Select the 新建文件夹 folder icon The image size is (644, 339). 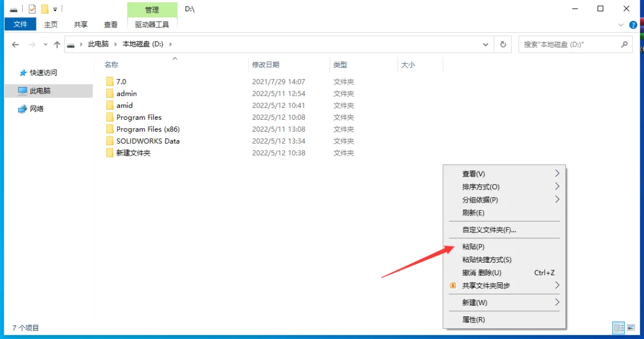(x=110, y=153)
